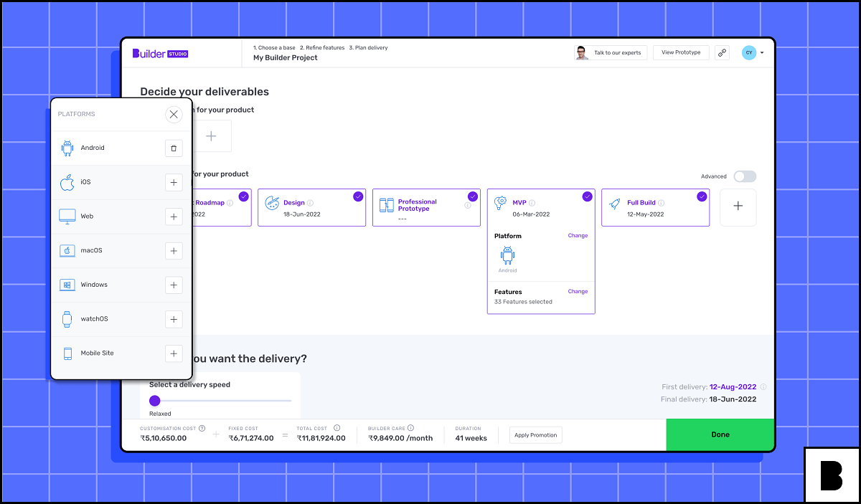Remove Android with the trash icon

coord(174,148)
